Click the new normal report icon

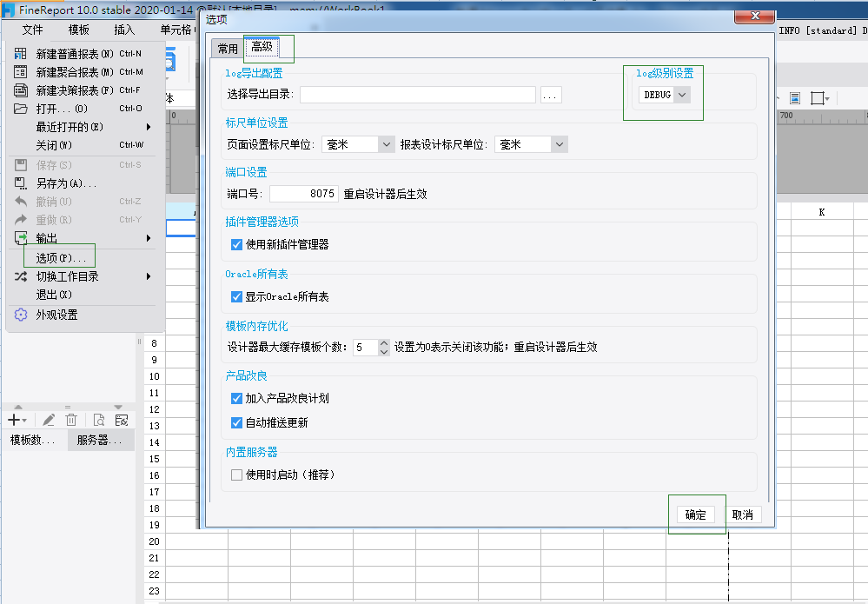pyautogui.click(x=21, y=54)
